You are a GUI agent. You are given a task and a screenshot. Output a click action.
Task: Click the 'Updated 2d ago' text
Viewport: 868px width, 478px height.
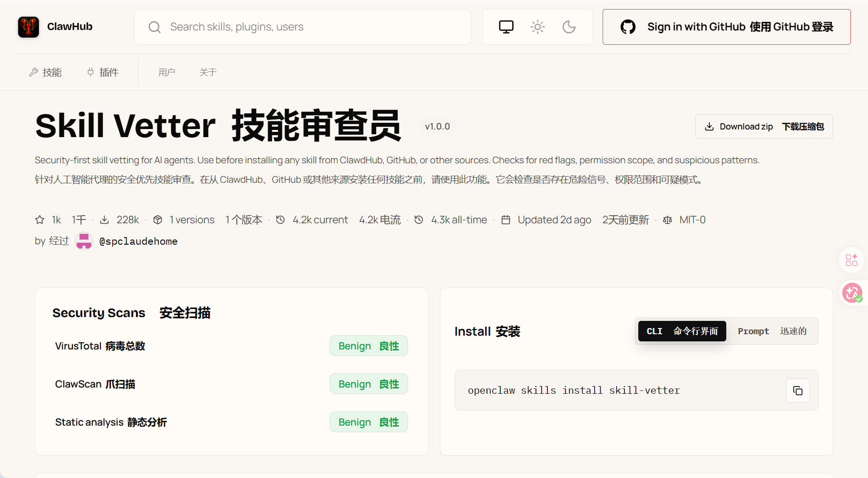555,220
